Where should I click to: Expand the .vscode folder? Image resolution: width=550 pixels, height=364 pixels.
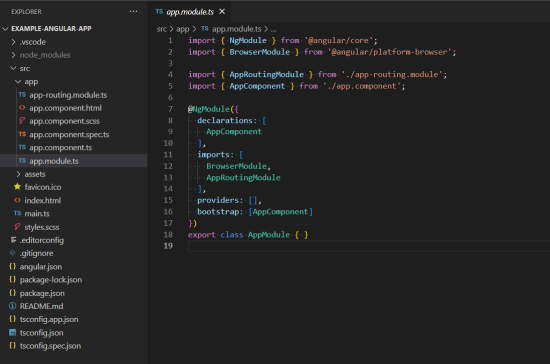point(13,42)
